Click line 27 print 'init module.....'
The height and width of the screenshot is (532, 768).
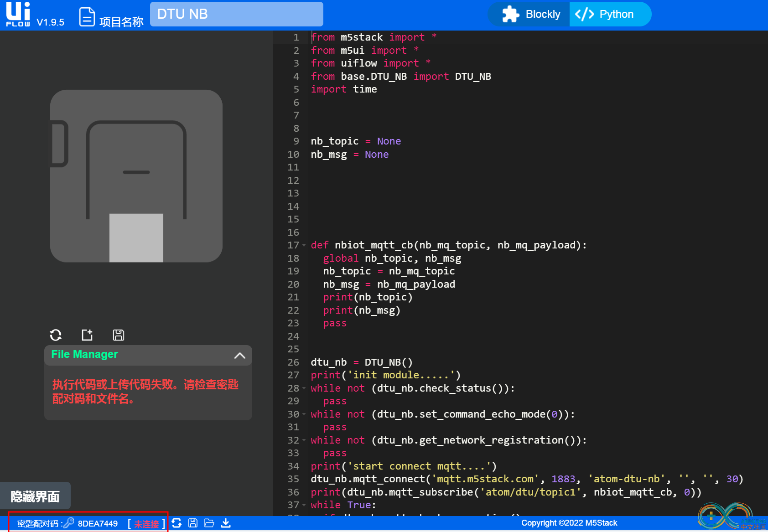click(x=386, y=375)
